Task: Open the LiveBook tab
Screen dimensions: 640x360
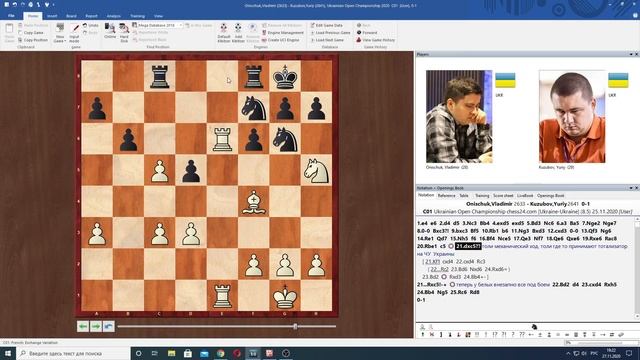Action: [525, 196]
